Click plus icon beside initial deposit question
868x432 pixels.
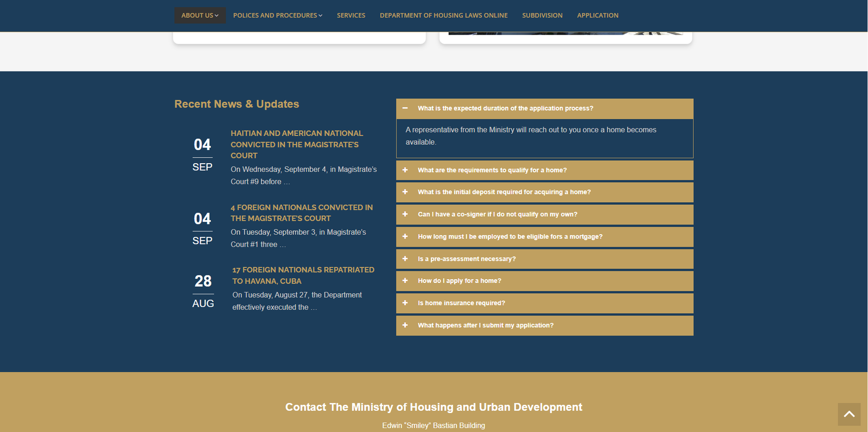405,192
